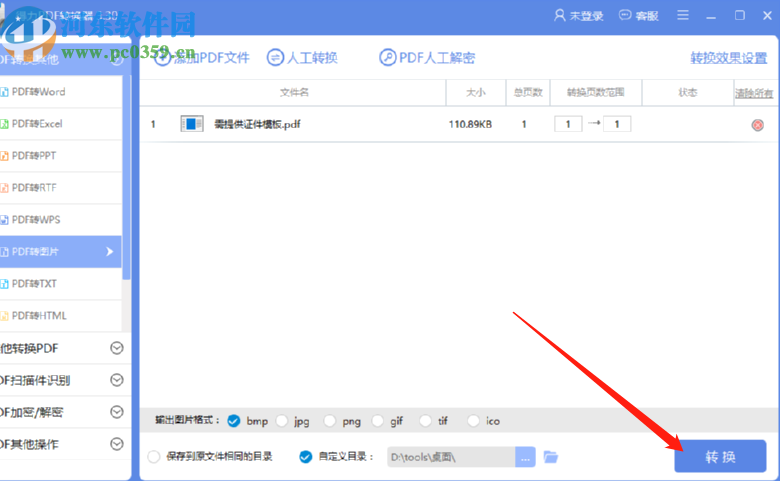780x481 pixels.
Task: Click the start page number field
Action: point(568,124)
